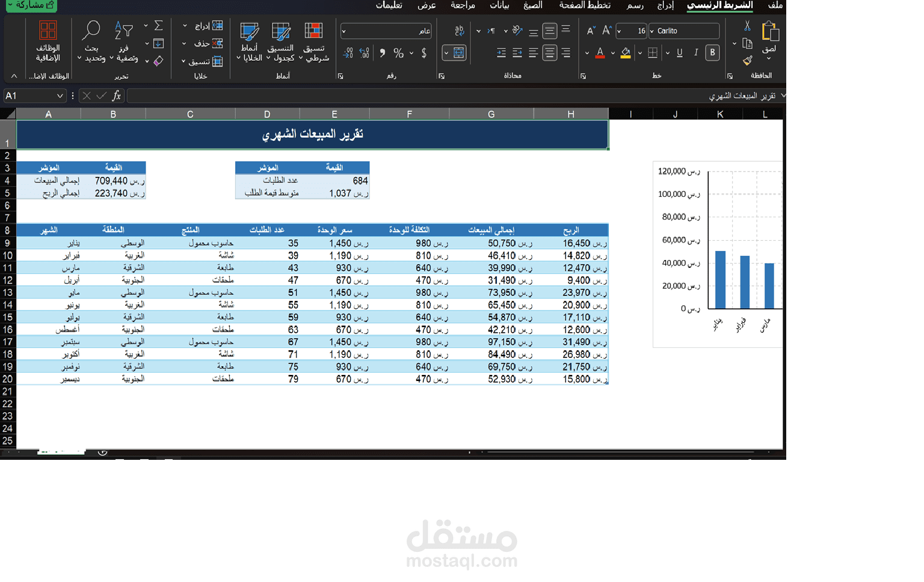The width and height of the screenshot is (924, 582).
Task: Click the Paste clipboard icon
Action: [x=769, y=31]
